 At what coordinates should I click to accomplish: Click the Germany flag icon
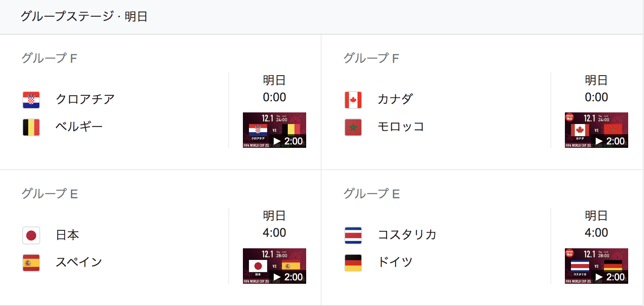[x=353, y=263]
